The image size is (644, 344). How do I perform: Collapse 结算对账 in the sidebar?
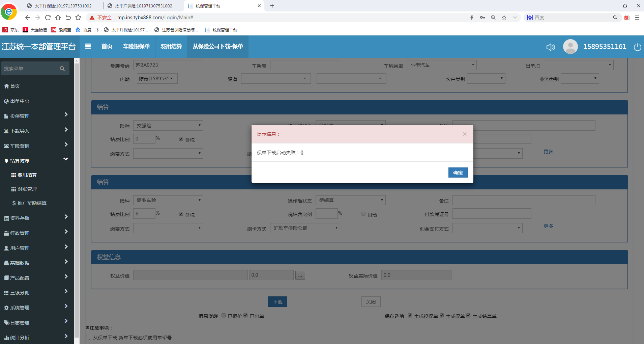click(x=37, y=161)
